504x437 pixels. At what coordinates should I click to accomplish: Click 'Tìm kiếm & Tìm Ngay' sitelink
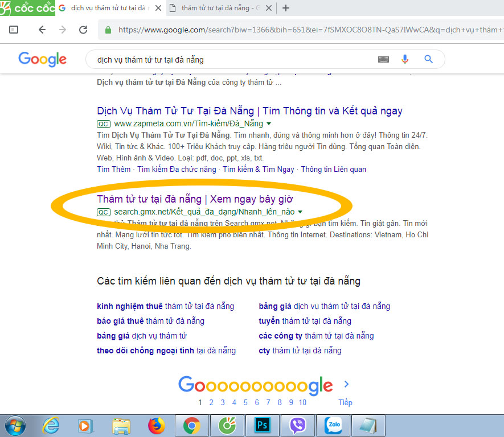[x=259, y=169]
